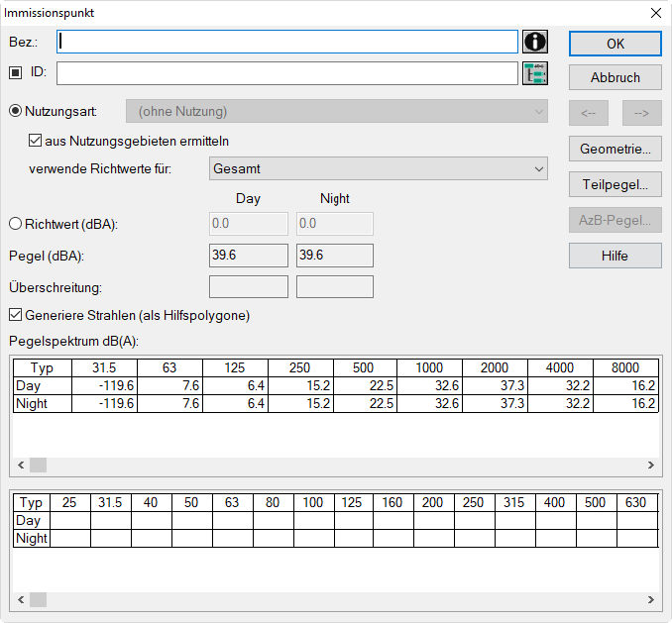Click the octave spectrum scrollbar thumb

pos(38,465)
